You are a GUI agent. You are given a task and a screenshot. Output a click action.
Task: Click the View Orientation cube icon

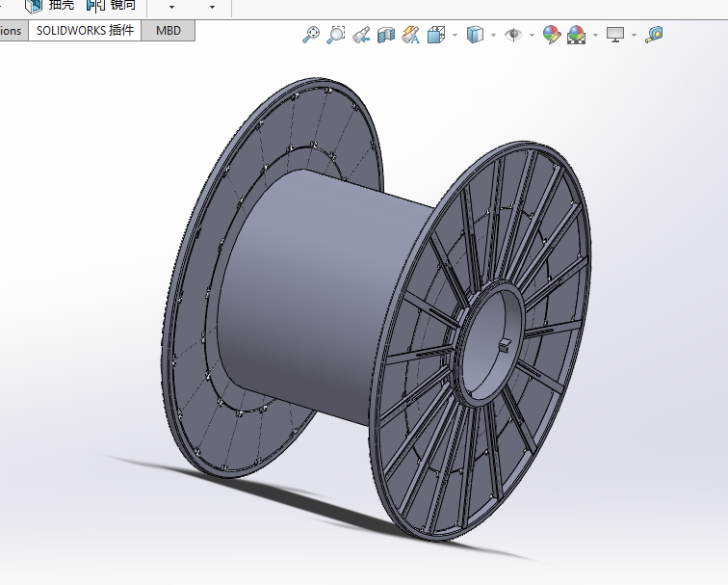(x=435, y=36)
